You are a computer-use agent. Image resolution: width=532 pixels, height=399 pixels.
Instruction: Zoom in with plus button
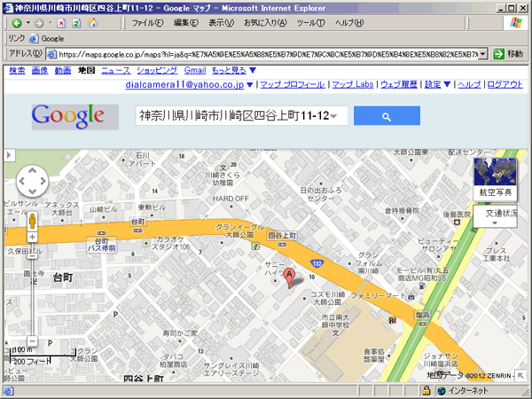[32, 237]
